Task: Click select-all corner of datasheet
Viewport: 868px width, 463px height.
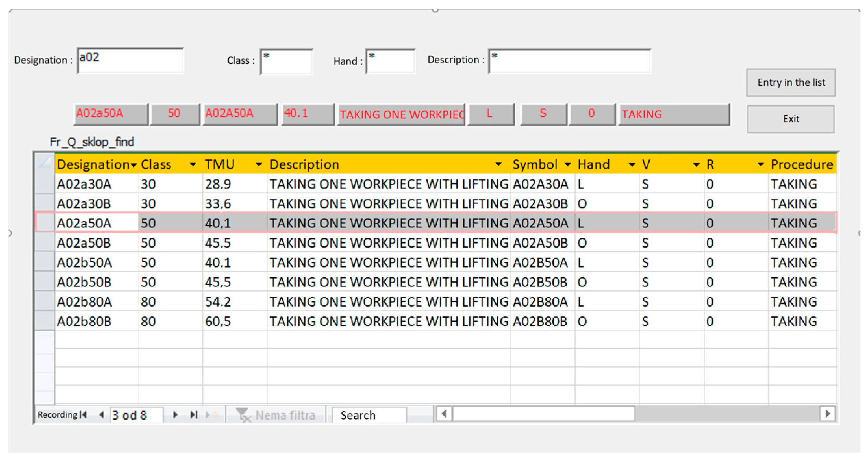Action: (45, 163)
